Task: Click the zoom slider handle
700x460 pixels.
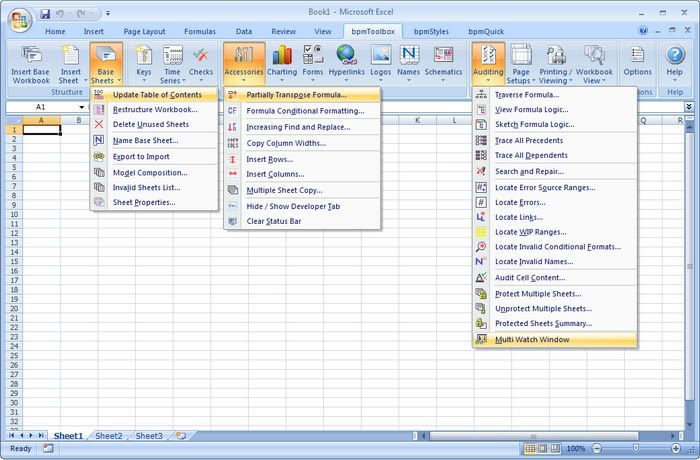Action: coord(636,448)
